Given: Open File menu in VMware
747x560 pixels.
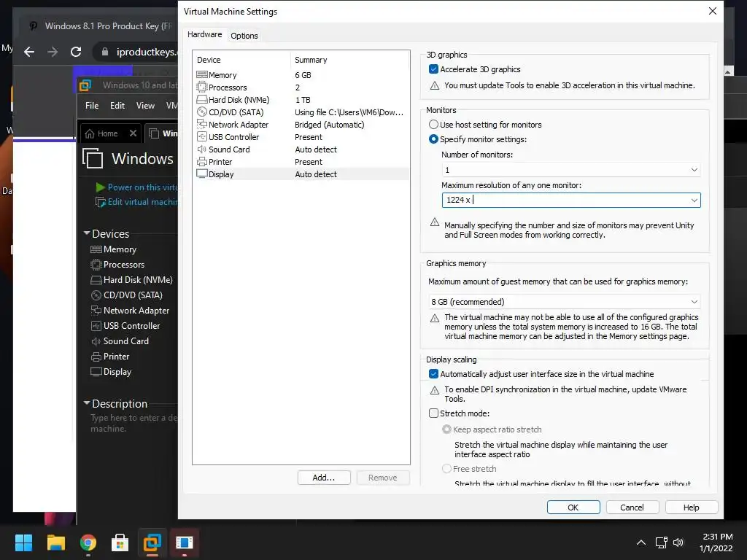Looking at the screenshot, I should [92, 106].
